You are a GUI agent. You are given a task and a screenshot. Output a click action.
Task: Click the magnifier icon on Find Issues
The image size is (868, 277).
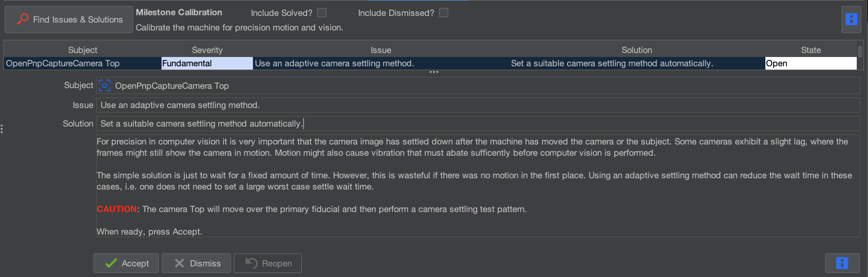click(x=23, y=19)
